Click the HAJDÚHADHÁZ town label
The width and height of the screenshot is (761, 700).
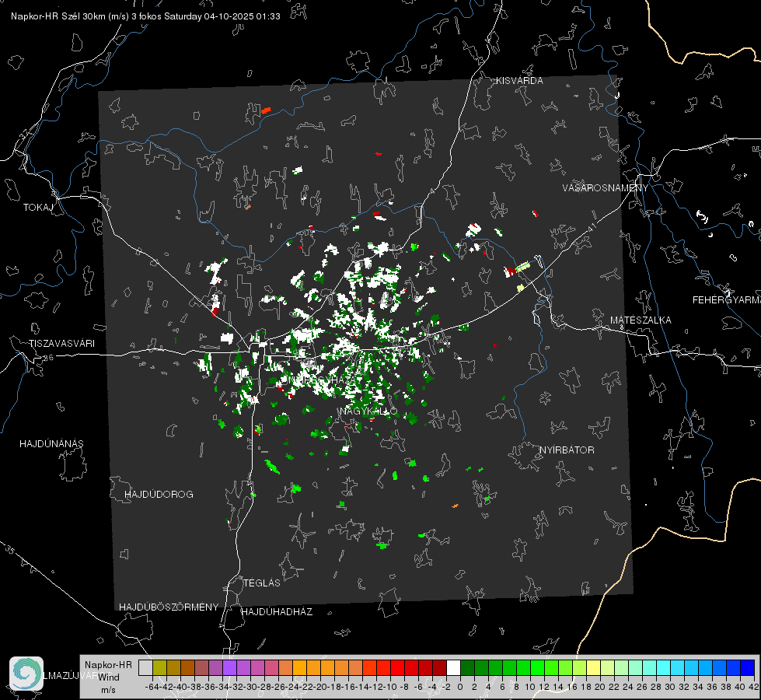278,612
